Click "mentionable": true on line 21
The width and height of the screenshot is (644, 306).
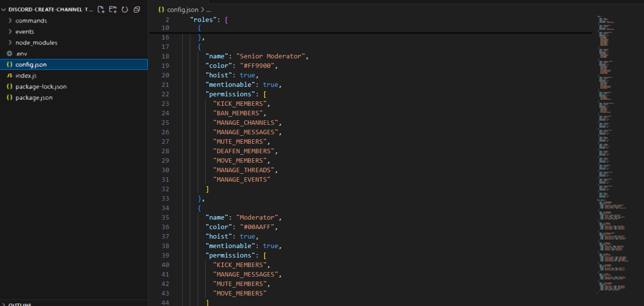[244, 84]
